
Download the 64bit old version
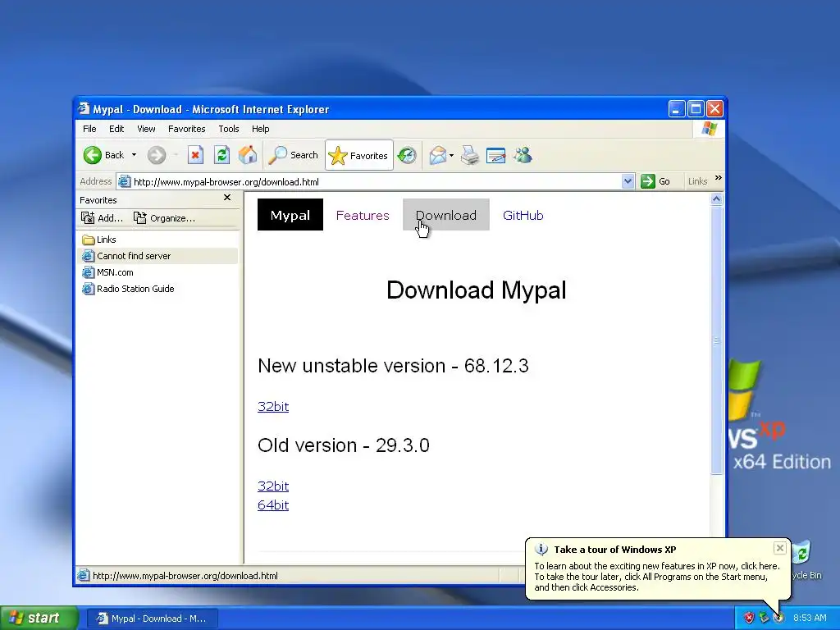coord(273,505)
